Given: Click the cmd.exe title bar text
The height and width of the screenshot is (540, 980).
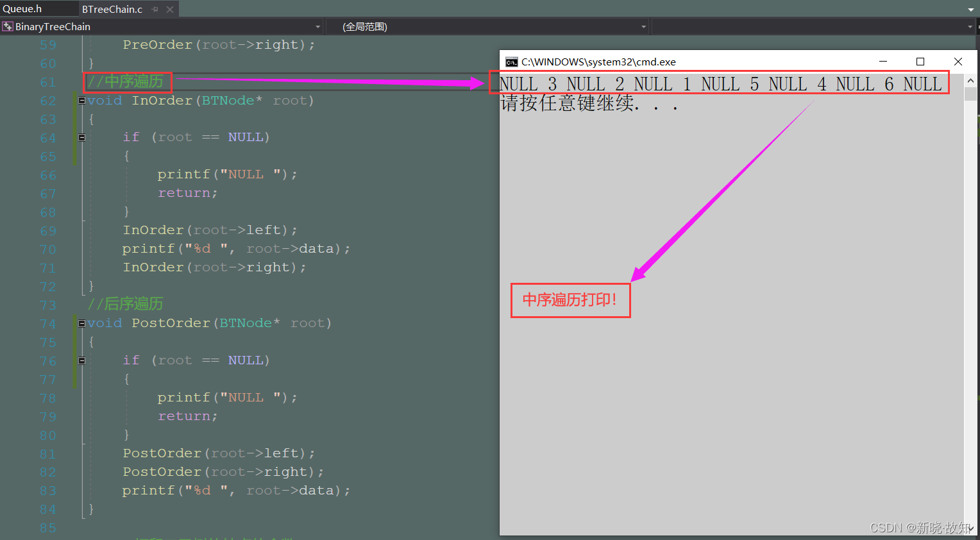Looking at the screenshot, I should coord(598,62).
